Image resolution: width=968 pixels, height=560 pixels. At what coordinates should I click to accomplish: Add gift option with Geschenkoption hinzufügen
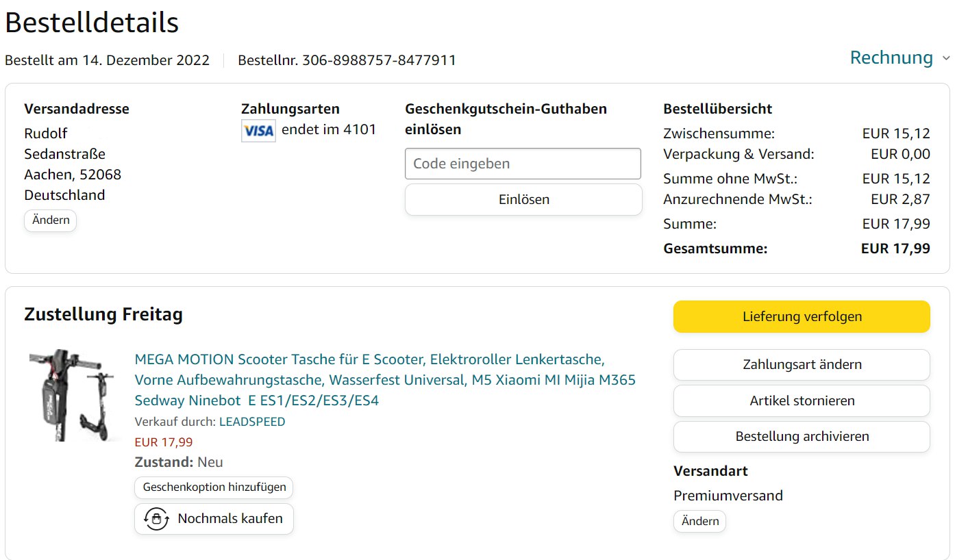(214, 488)
